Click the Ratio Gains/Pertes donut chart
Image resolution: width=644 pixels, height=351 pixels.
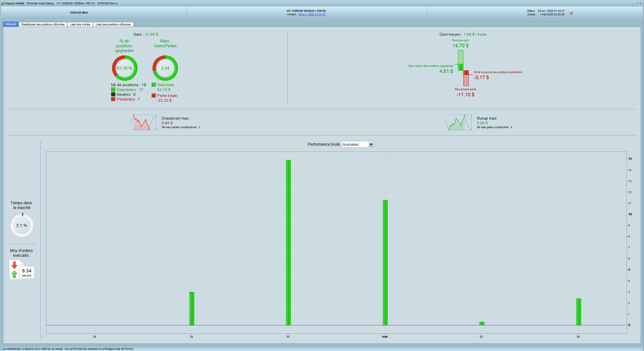point(165,68)
